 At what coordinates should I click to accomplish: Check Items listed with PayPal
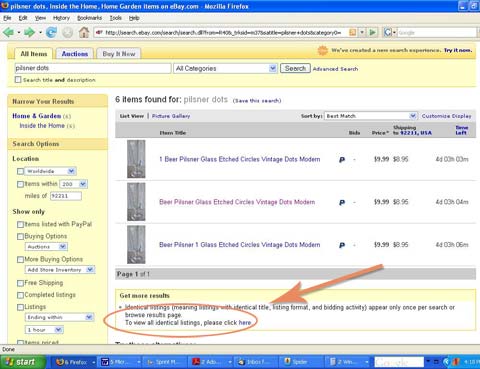[20, 224]
